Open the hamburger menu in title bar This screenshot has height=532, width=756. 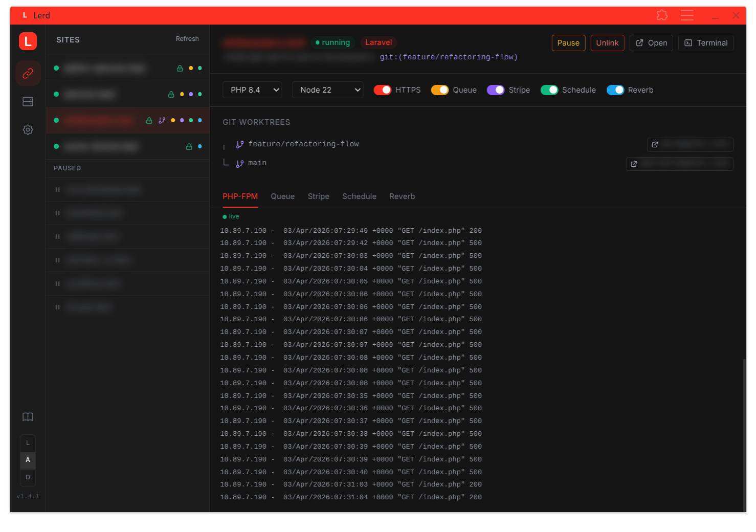click(x=687, y=15)
